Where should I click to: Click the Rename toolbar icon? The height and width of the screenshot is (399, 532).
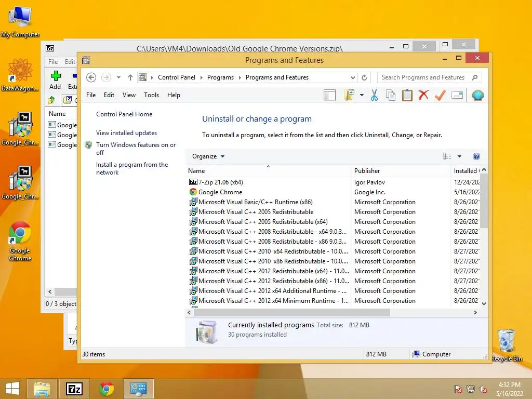tap(457, 96)
